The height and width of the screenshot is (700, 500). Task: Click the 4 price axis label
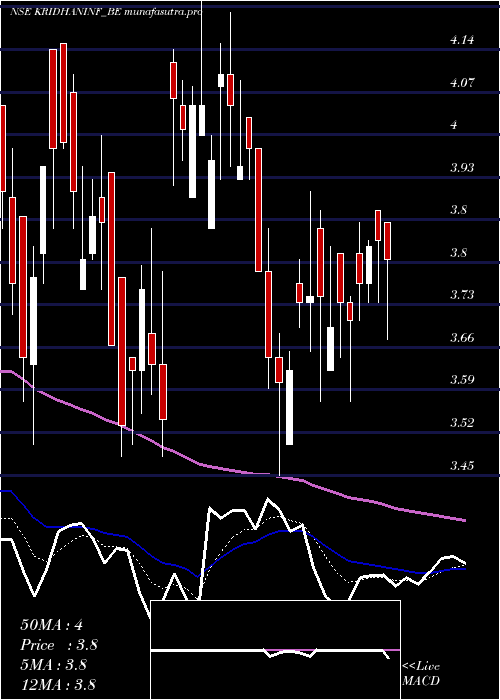pyautogui.click(x=454, y=125)
